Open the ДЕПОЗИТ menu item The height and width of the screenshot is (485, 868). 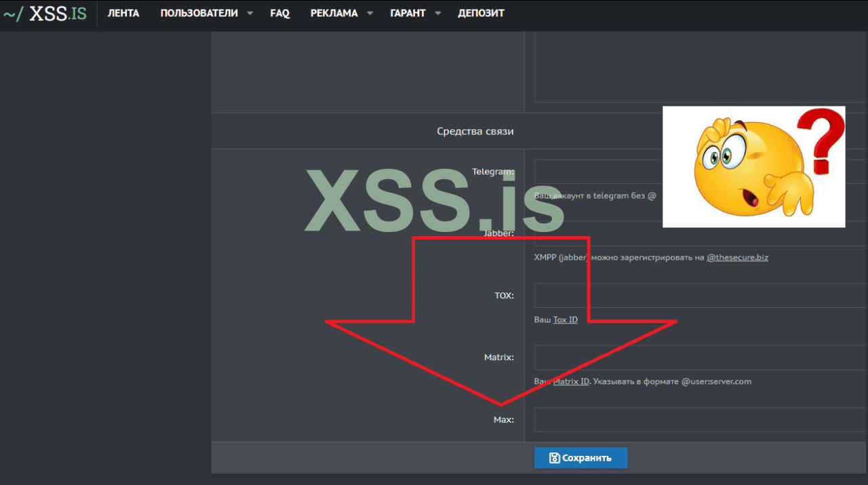tap(481, 14)
